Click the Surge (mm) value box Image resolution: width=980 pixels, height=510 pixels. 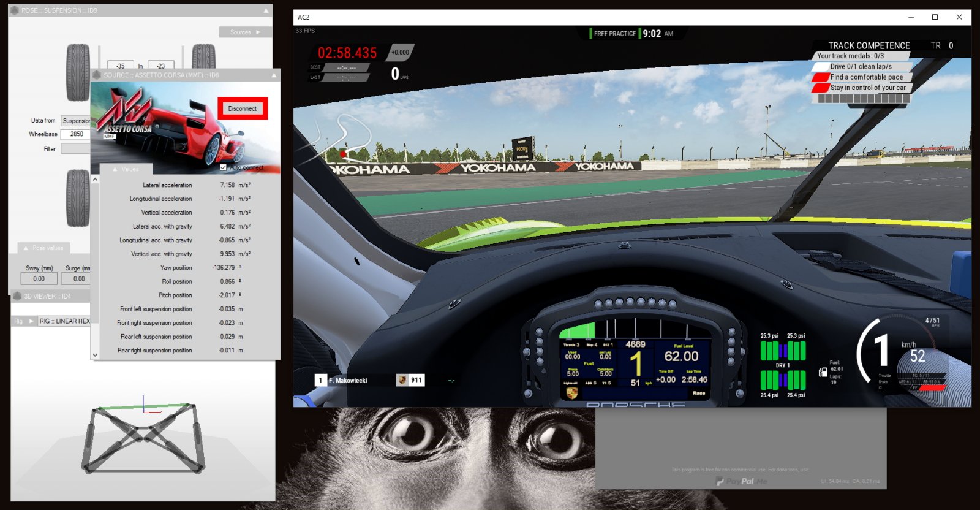[77, 278]
